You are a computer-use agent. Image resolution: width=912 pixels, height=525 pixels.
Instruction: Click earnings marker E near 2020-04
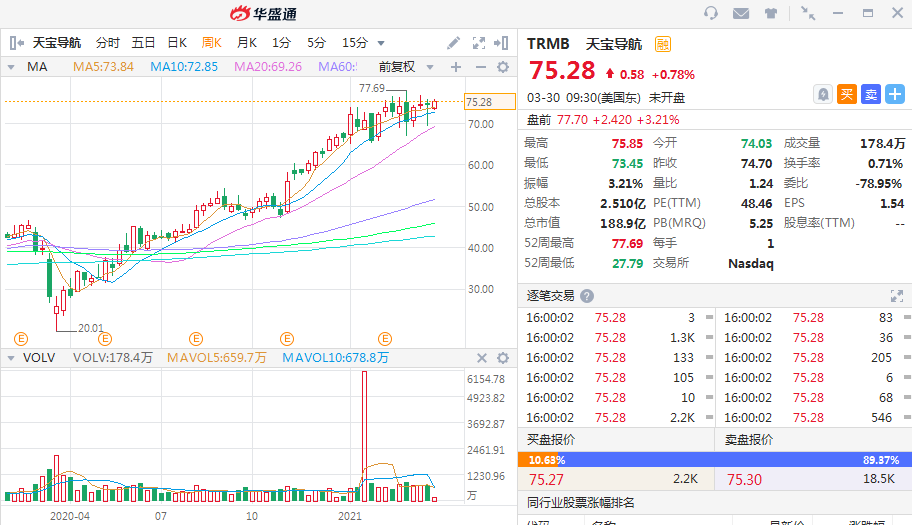click(105, 338)
